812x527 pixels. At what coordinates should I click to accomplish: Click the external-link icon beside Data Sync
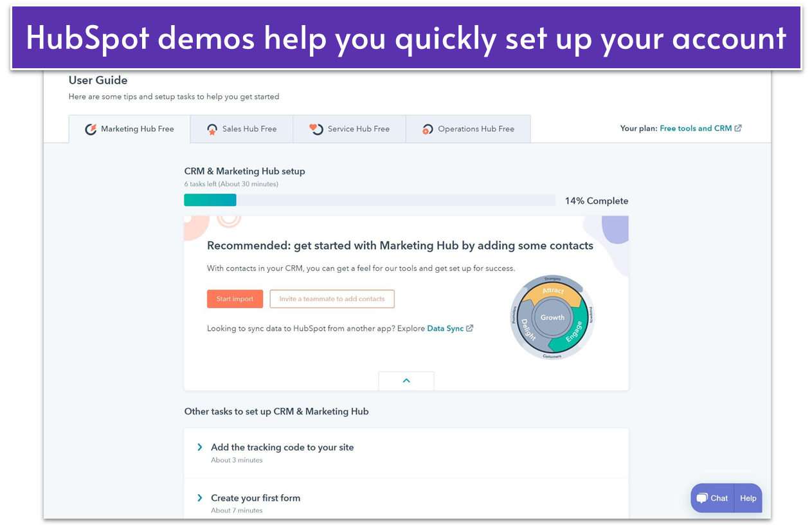(x=470, y=328)
